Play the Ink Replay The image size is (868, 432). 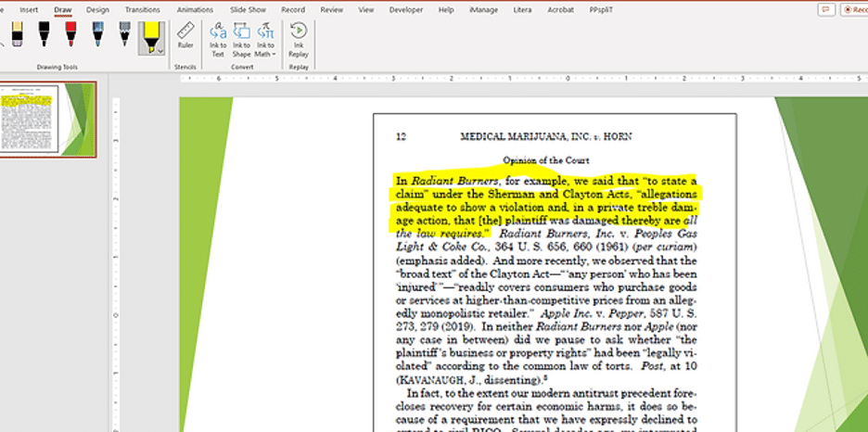point(299,37)
